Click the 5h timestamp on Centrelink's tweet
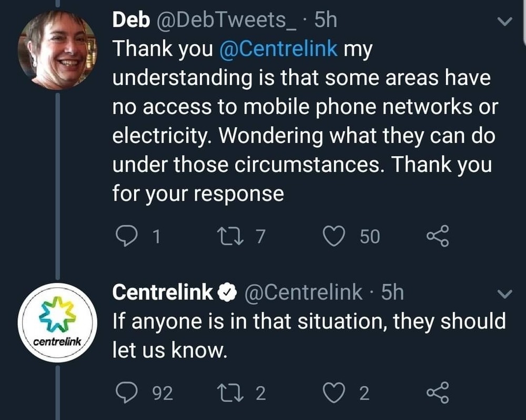The height and width of the screenshot is (420, 526). pyautogui.click(x=392, y=293)
